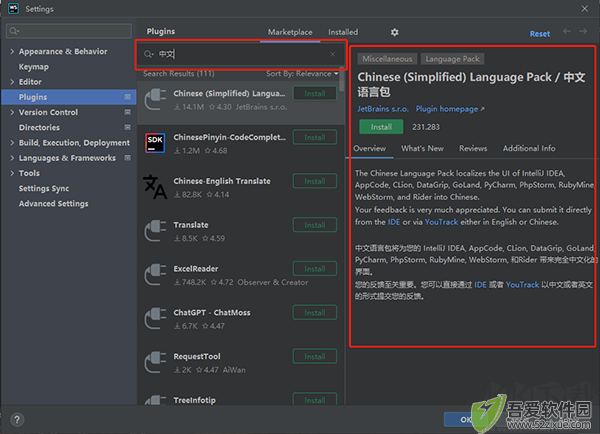600x434 pixels.
Task: Open the Overview tab
Action: coord(369,148)
